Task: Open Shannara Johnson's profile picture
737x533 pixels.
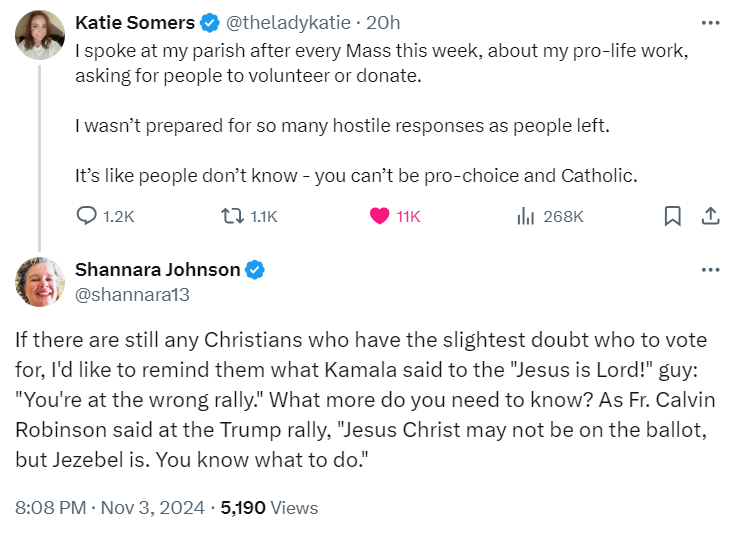Action: pyautogui.click(x=40, y=281)
